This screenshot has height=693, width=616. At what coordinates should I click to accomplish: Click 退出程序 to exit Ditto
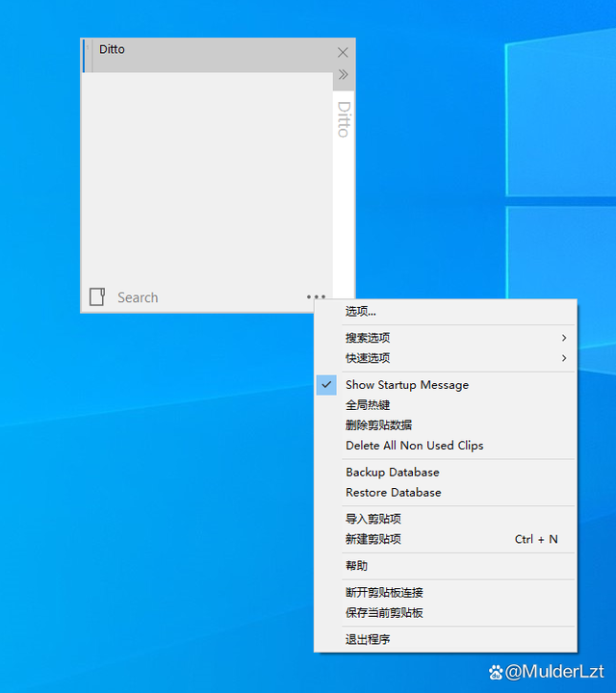pyautogui.click(x=445, y=639)
